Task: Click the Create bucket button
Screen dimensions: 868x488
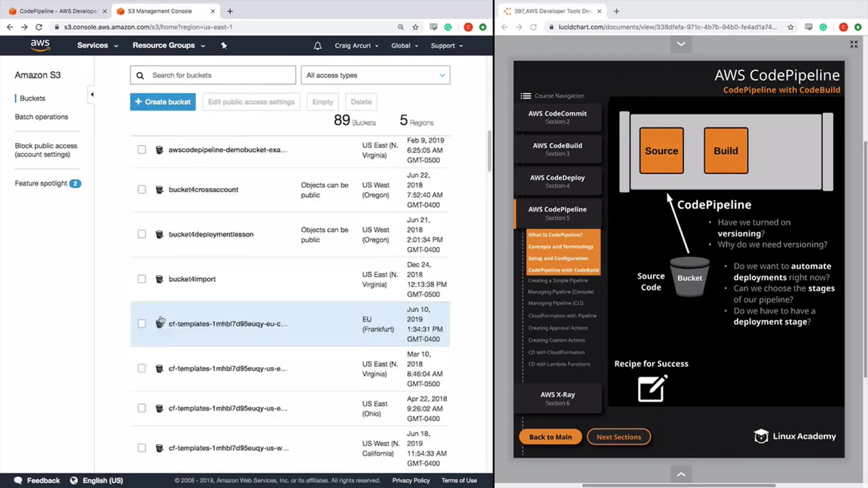Action: tap(163, 102)
